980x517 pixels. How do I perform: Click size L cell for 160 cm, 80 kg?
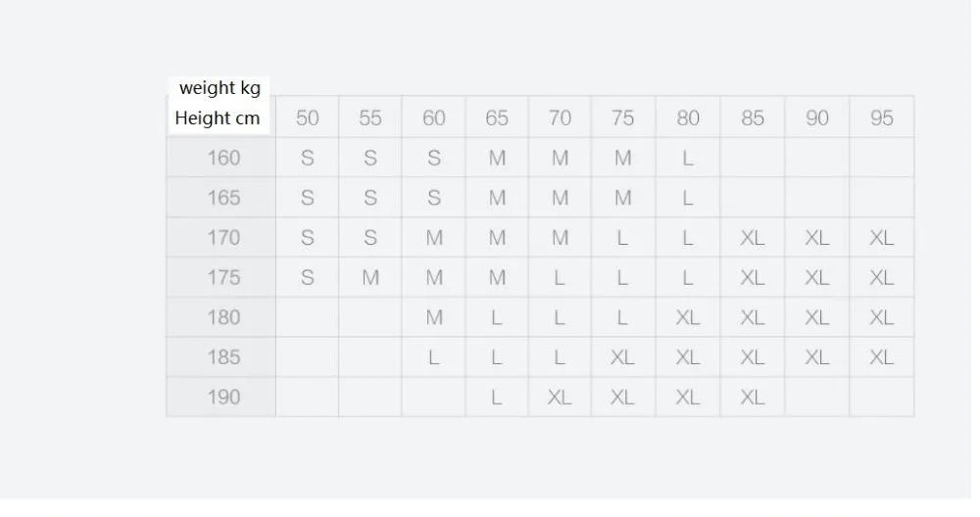point(688,158)
